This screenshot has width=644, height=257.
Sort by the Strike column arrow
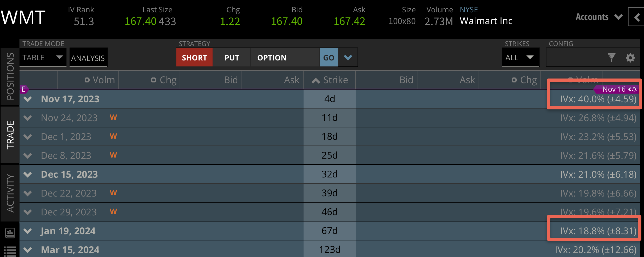[316, 80]
